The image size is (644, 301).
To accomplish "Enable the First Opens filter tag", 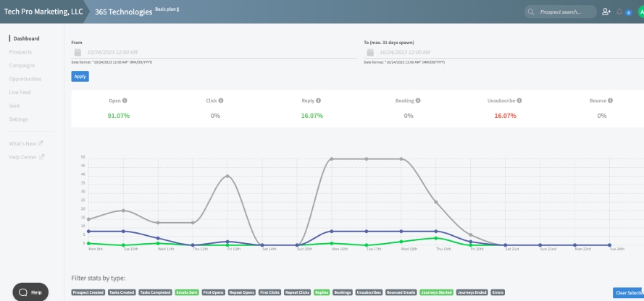I will [214, 292].
